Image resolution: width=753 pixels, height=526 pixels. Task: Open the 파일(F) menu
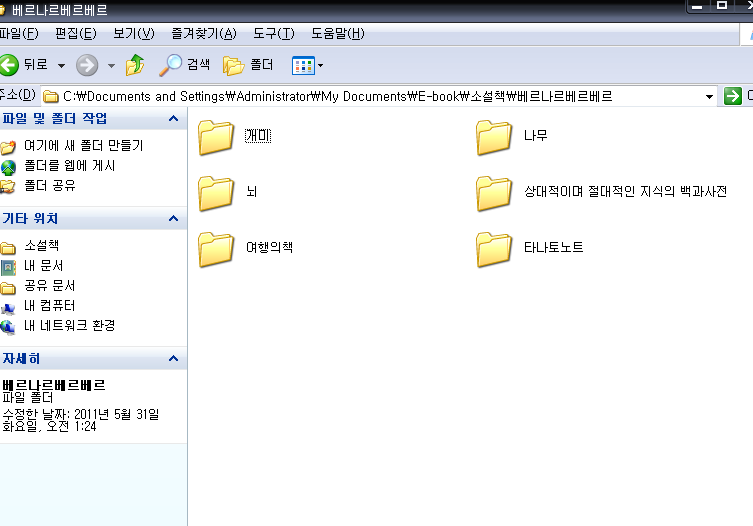[x=19, y=34]
